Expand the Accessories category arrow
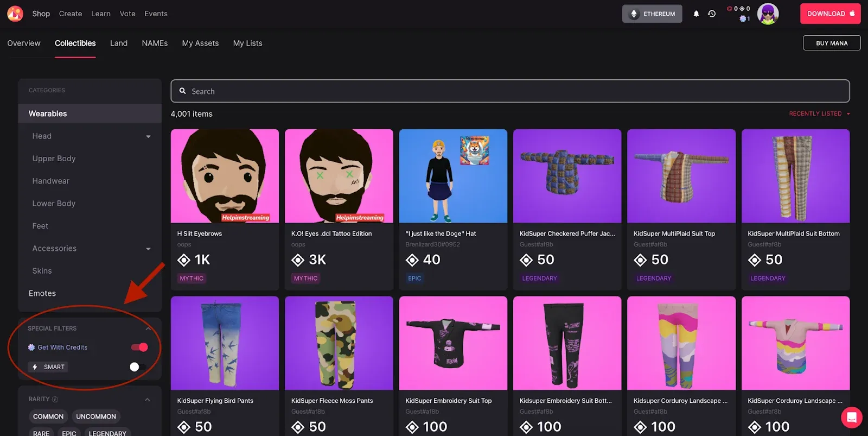The height and width of the screenshot is (436, 868). (148, 249)
